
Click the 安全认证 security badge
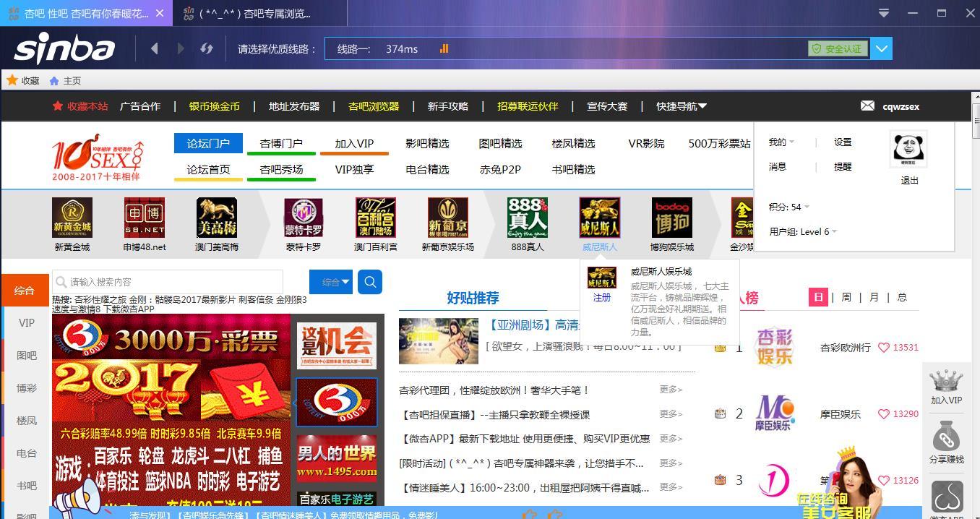click(x=838, y=48)
